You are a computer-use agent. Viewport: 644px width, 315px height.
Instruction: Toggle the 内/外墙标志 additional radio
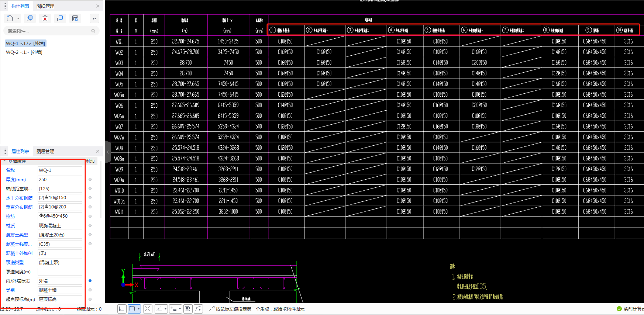pyautogui.click(x=90, y=281)
